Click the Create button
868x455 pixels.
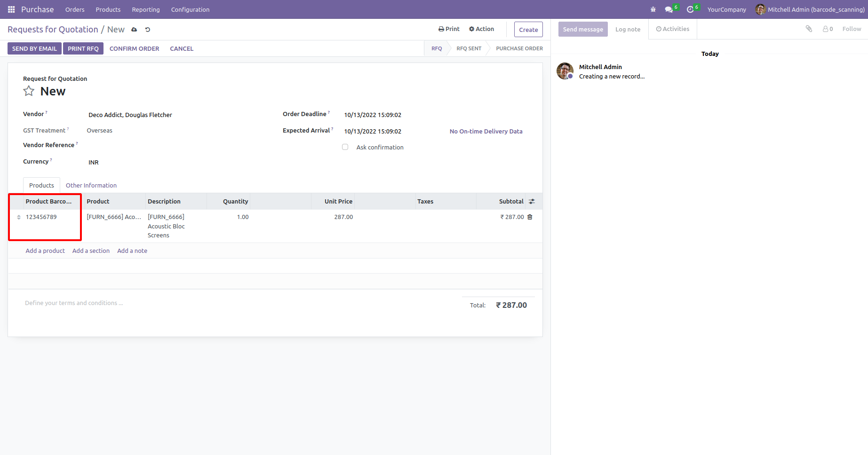point(528,30)
